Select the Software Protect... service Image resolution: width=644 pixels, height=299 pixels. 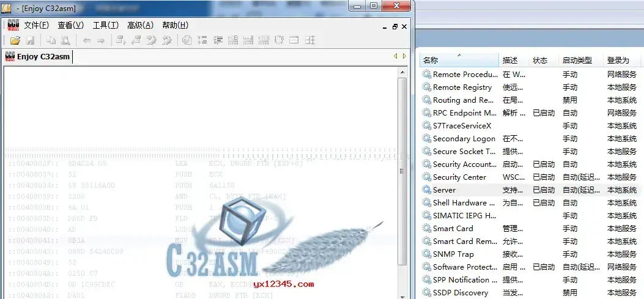tap(465, 267)
